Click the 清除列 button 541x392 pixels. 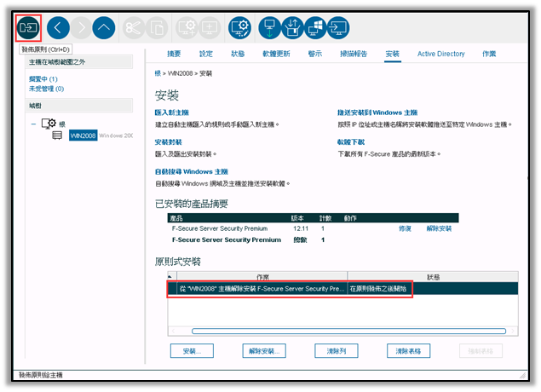tap(337, 351)
